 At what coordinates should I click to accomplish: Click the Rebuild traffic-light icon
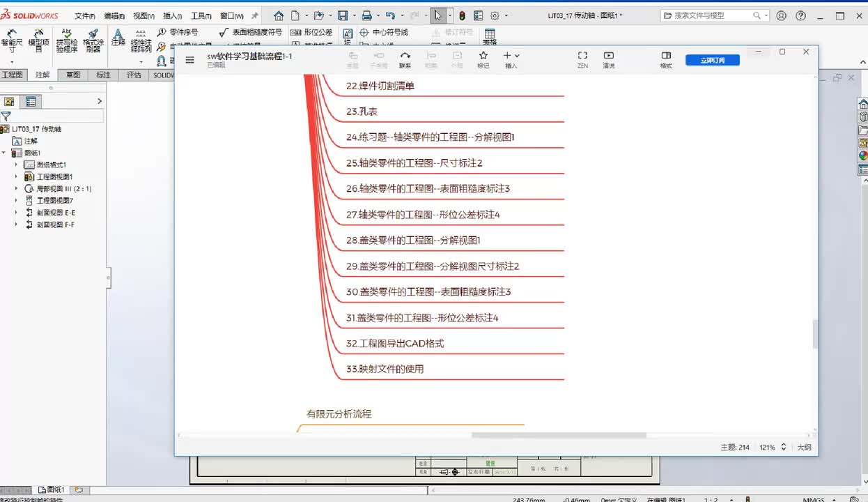click(x=461, y=15)
